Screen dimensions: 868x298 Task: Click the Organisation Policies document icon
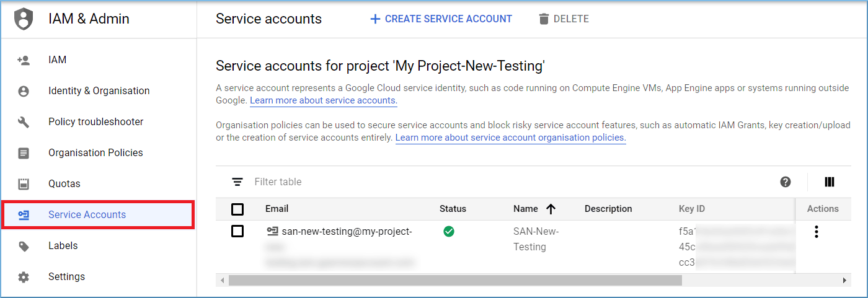pyautogui.click(x=24, y=153)
